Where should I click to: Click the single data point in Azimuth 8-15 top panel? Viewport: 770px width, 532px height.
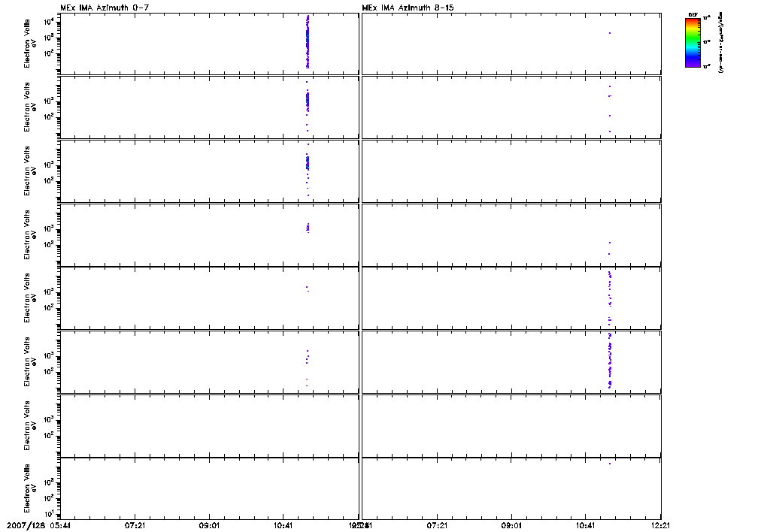pos(609,33)
